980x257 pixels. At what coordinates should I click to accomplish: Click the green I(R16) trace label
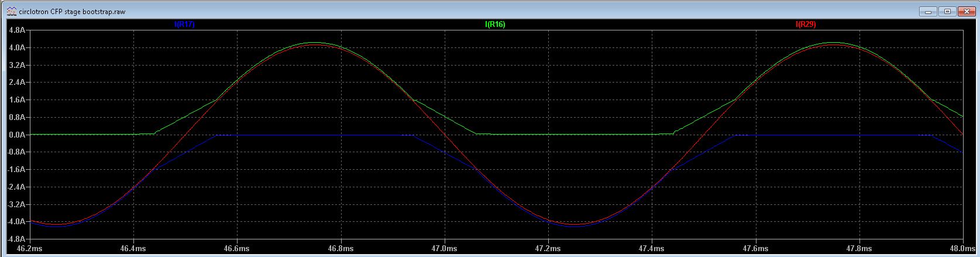495,25
